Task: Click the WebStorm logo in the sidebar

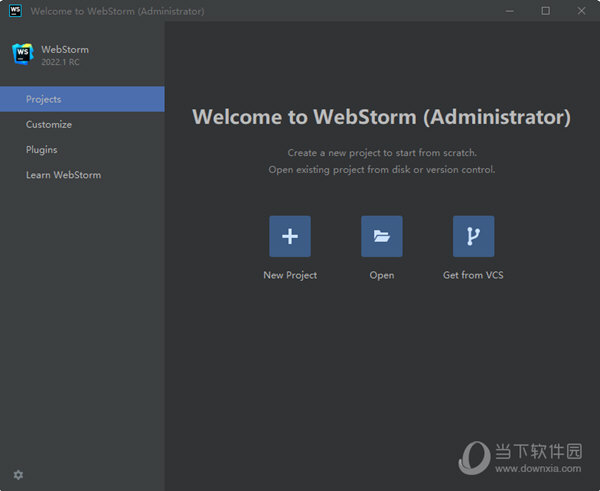Action: [22, 54]
